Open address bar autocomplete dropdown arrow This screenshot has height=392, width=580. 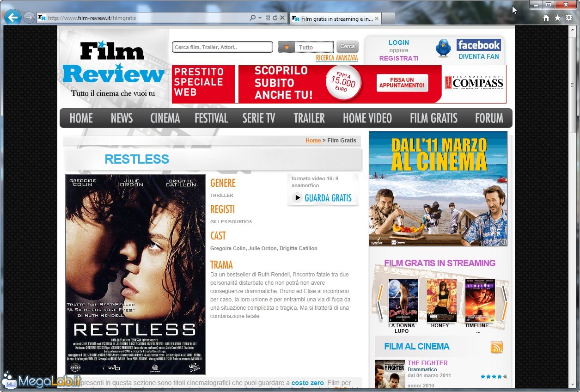coord(260,18)
